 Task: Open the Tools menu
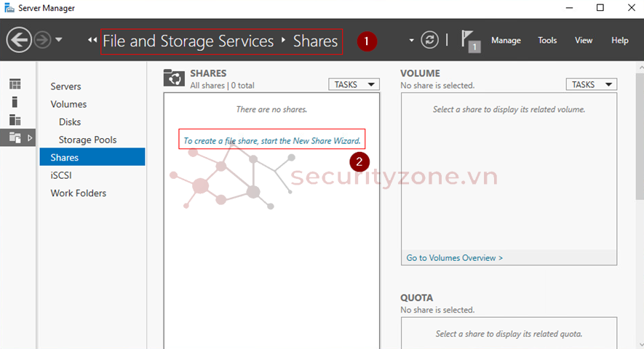coord(547,41)
